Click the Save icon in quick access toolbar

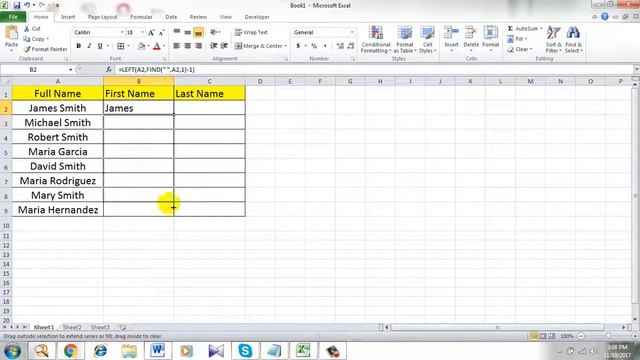[17, 6]
